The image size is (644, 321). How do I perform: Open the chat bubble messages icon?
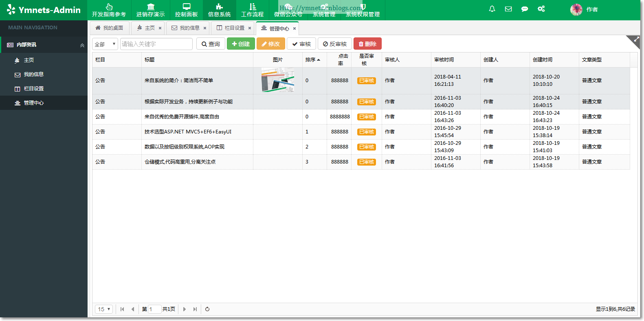(525, 9)
